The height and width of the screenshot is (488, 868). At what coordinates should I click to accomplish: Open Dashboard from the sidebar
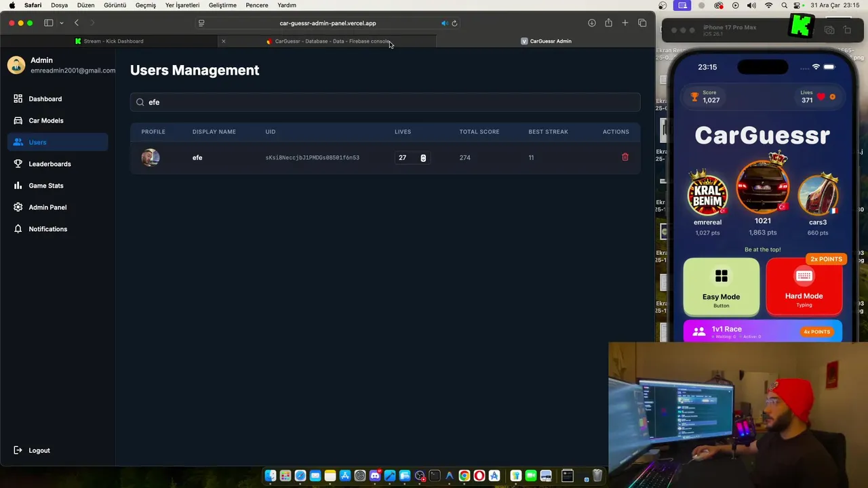point(58,99)
